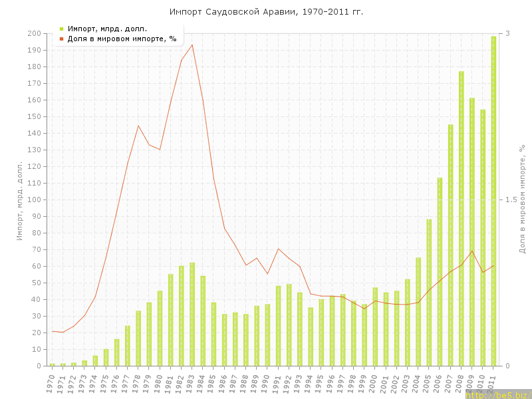
Task: Select the 2008 import bar
Action: [x=462, y=218]
